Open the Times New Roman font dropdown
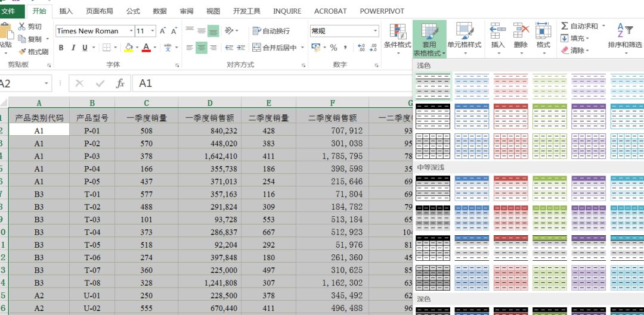The image size is (644, 315). click(131, 31)
